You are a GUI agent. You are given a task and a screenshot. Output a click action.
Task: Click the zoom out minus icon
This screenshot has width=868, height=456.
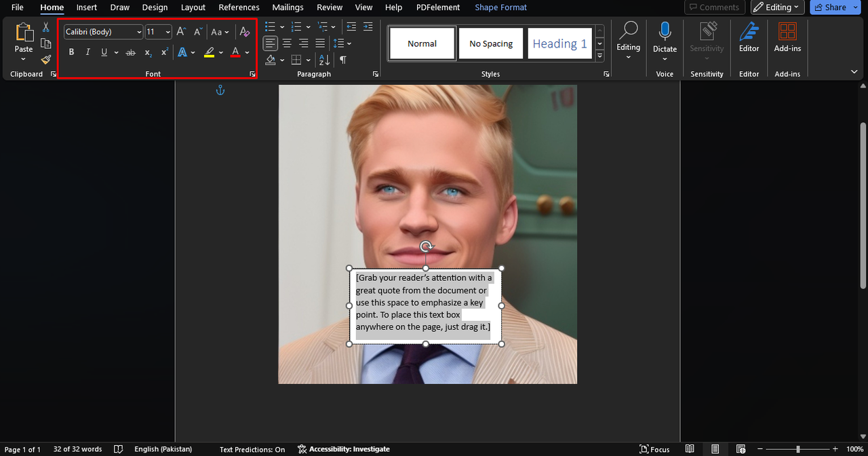tap(761, 449)
